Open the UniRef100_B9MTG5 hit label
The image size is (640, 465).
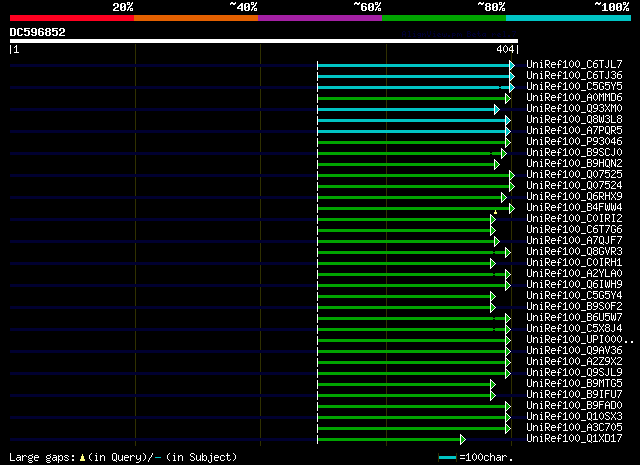click(574, 384)
